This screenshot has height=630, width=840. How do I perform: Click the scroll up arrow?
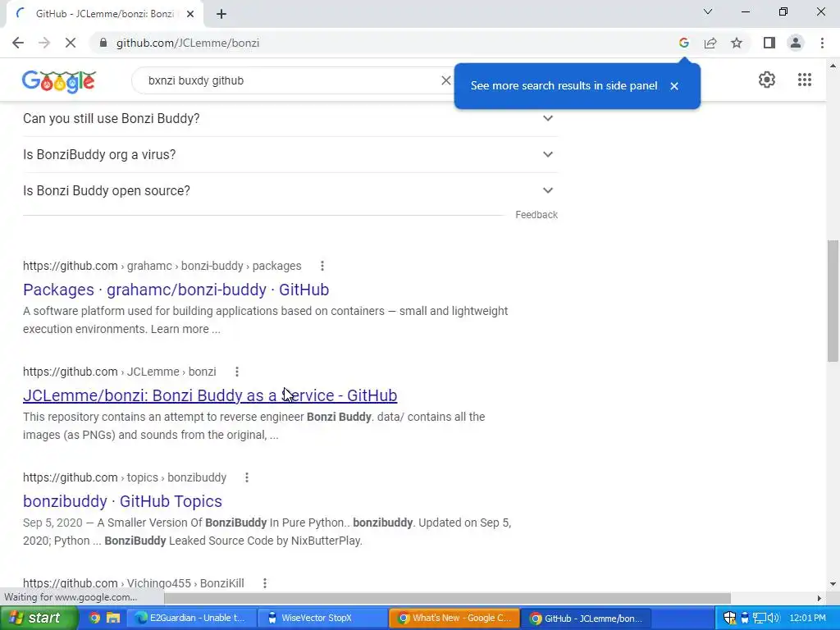pos(833,66)
